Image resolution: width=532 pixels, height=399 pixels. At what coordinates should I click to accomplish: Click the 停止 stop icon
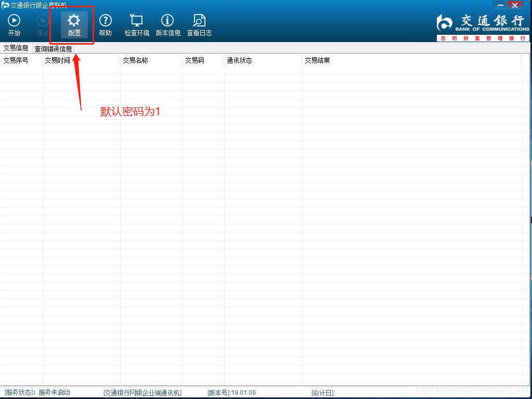point(43,25)
